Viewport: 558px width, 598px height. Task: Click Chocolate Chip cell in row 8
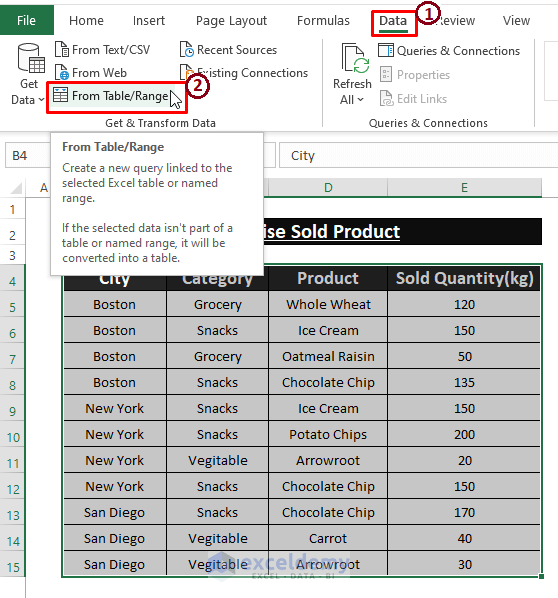tap(328, 383)
